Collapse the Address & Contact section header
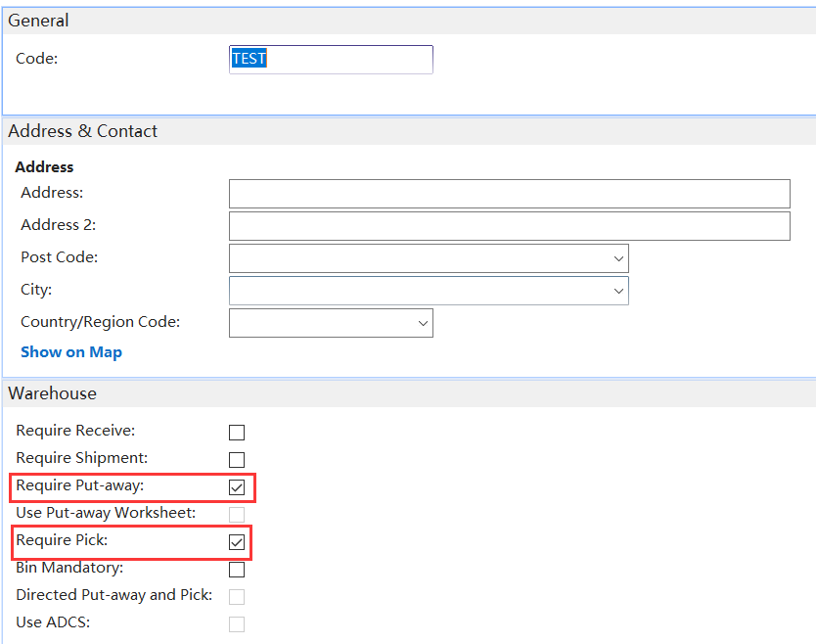816x644 pixels. 409,131
